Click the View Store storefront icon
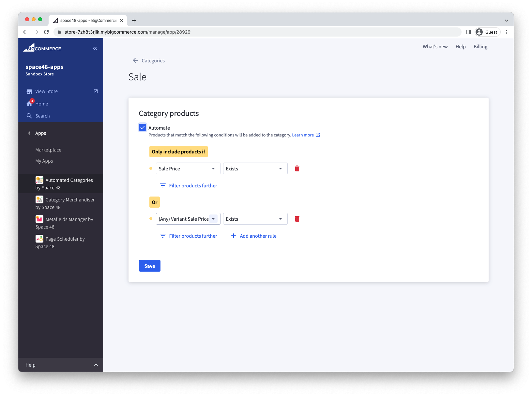 tap(29, 91)
